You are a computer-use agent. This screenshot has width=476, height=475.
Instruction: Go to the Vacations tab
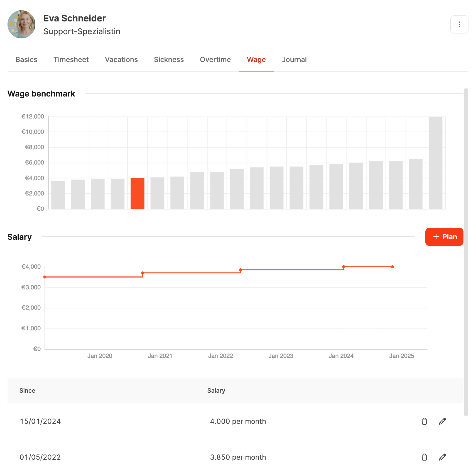121,60
